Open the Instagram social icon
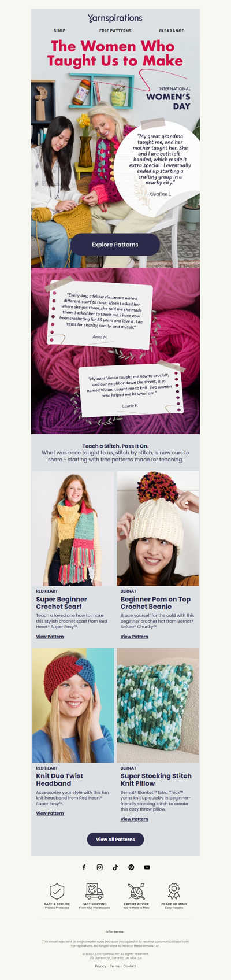Screen dimensions: 231x980 click(99, 867)
